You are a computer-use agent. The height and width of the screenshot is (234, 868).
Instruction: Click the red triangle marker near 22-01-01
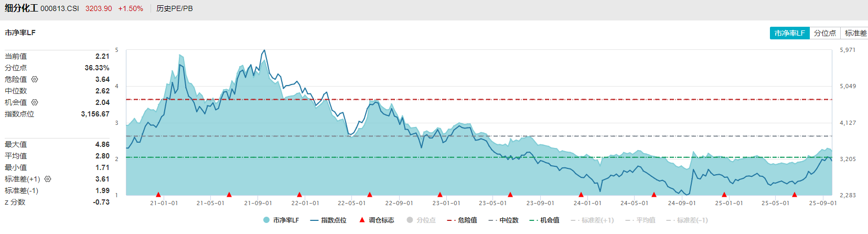click(x=299, y=195)
